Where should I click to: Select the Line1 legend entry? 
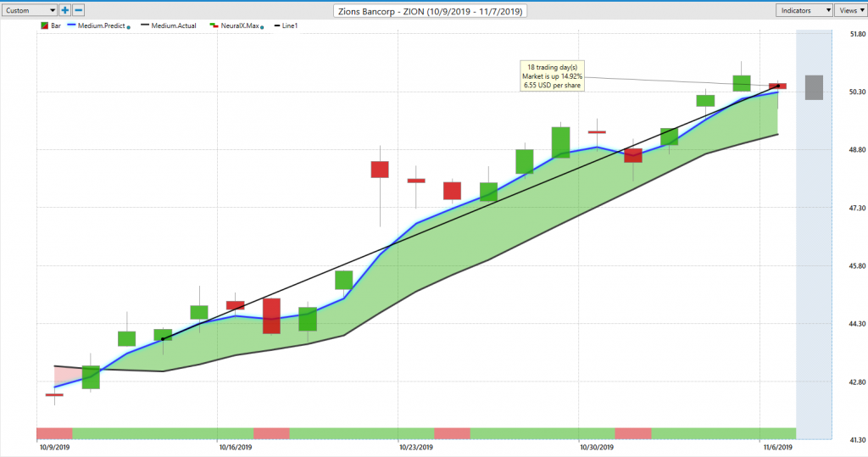[x=287, y=26]
